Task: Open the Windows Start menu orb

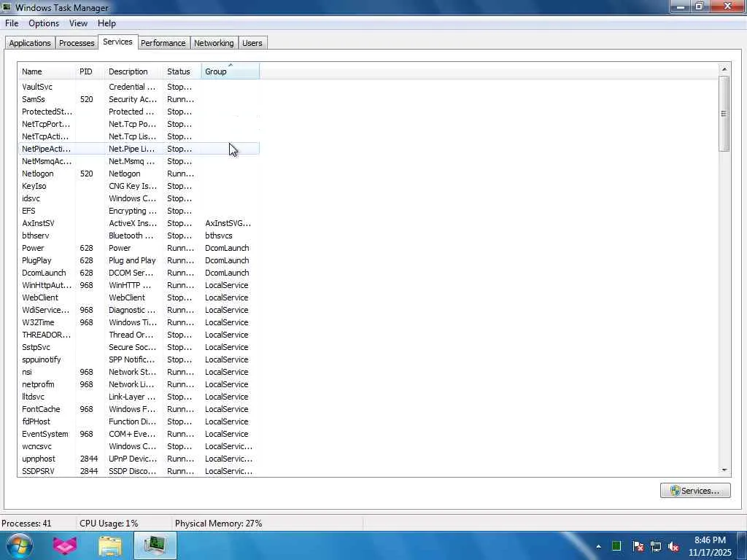Action: 20,545
